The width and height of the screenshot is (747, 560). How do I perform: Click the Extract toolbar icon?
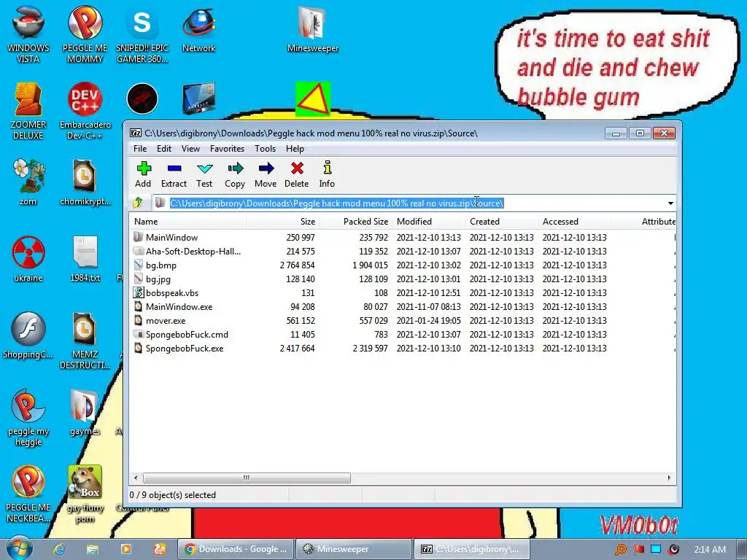[x=174, y=174]
